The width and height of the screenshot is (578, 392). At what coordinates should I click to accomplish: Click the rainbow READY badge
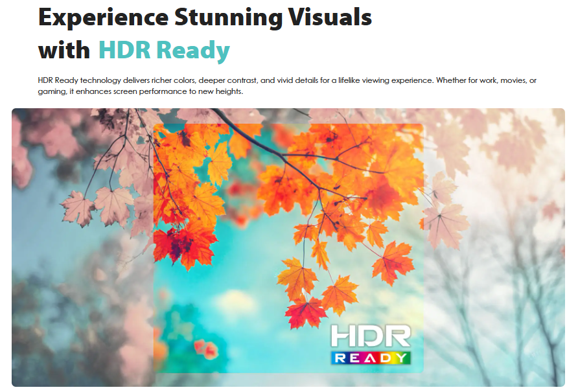370,358
